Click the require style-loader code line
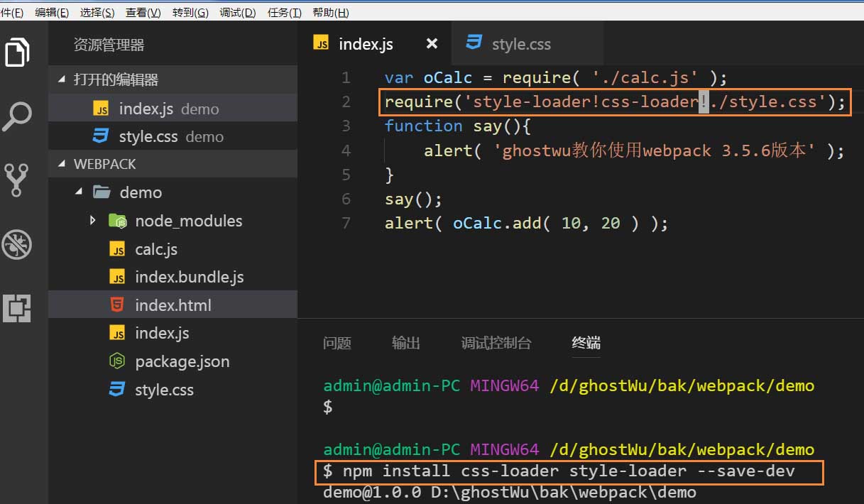Image resolution: width=864 pixels, height=504 pixels. (614, 102)
